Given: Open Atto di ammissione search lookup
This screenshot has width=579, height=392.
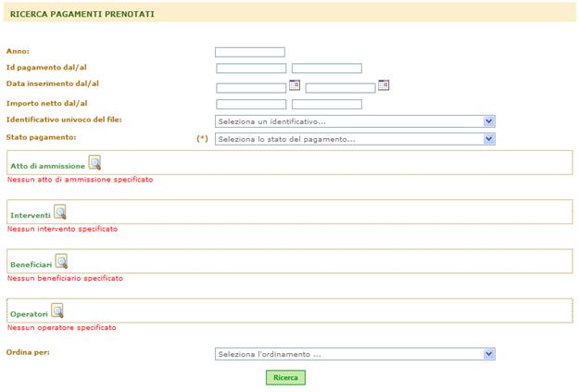Looking at the screenshot, I should point(94,162).
